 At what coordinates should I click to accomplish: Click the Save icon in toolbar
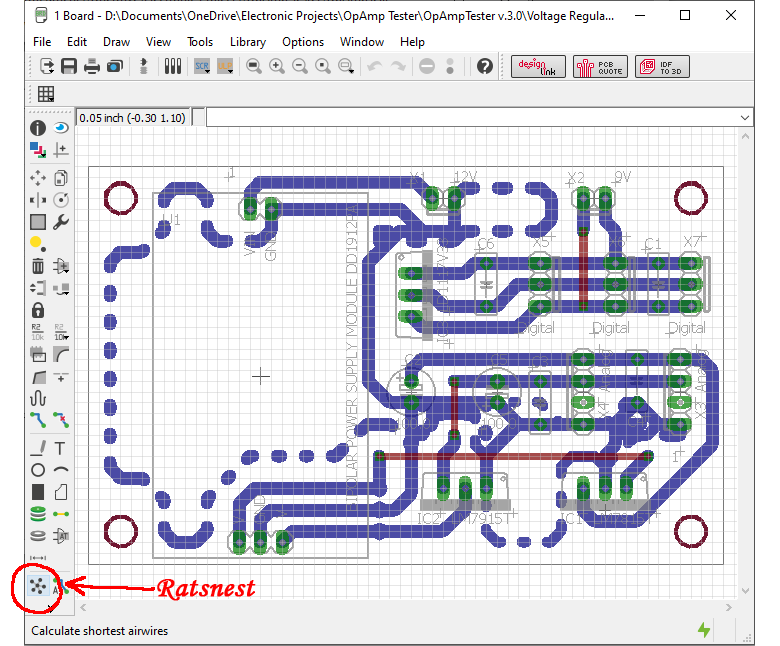click(x=69, y=66)
